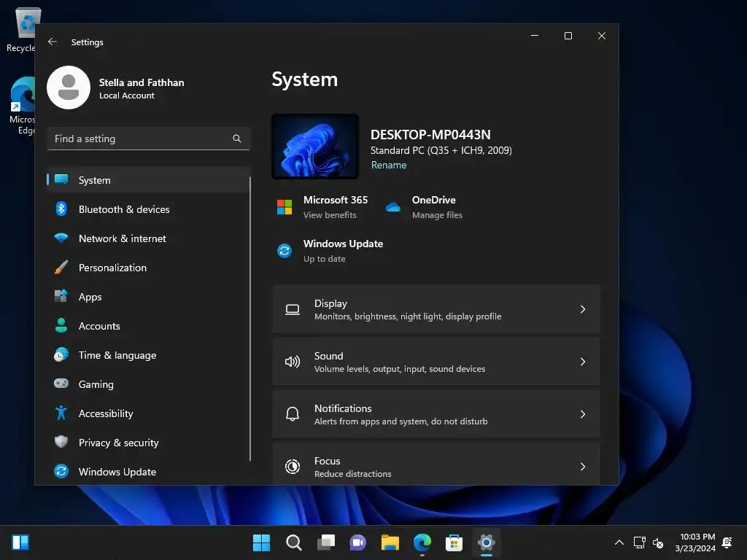747x560 pixels.
Task: Click the 10:03 PM clock in taskbar
Action: (697, 537)
